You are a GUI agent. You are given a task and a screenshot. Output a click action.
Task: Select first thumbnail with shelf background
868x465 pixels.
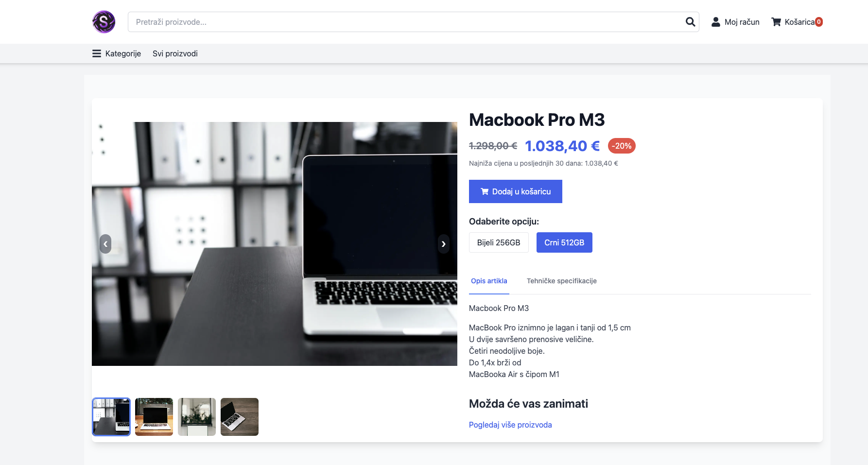(x=111, y=417)
